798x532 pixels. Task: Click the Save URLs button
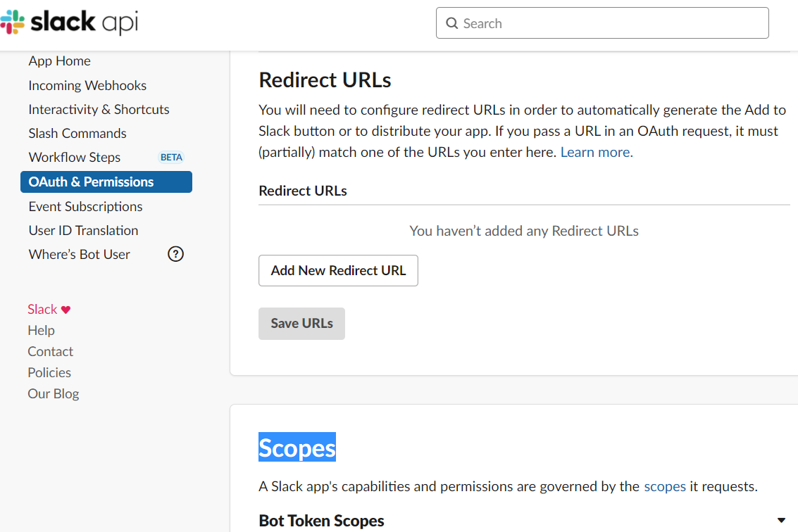click(301, 324)
